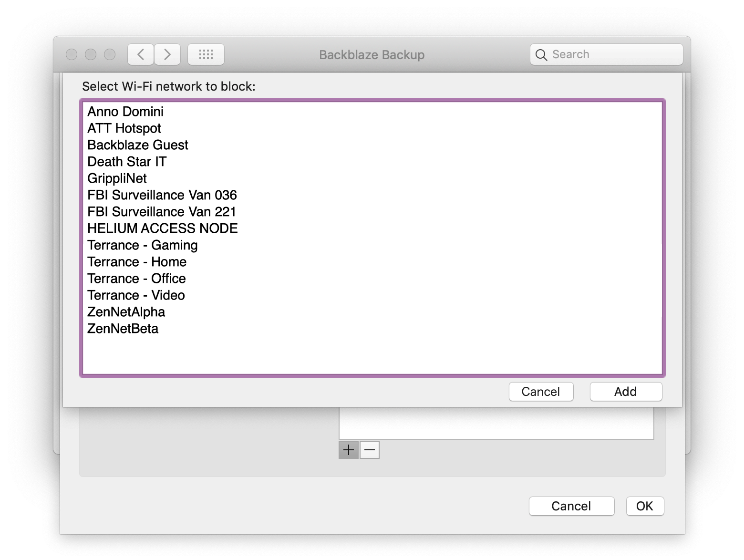Select Terrance - Gaming network

pyautogui.click(x=372, y=245)
